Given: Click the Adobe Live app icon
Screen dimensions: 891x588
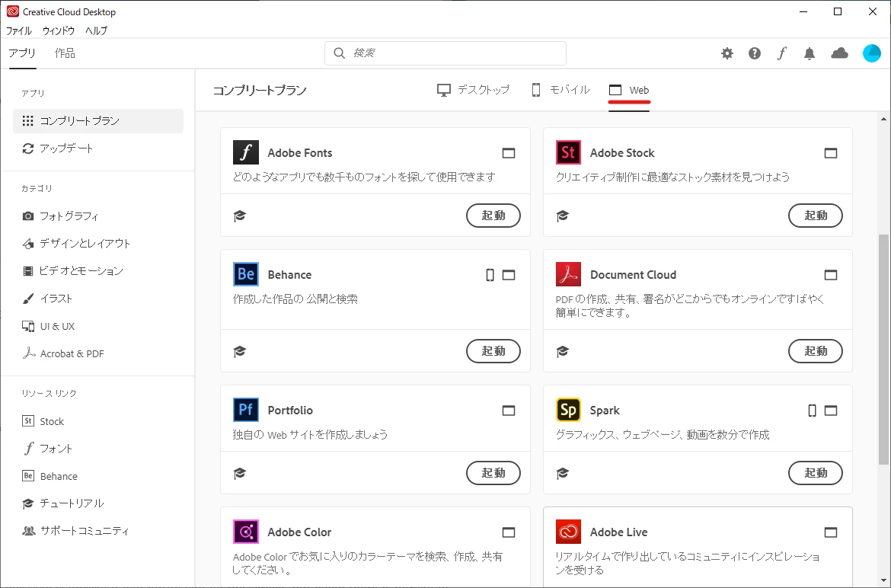Looking at the screenshot, I should [568, 532].
